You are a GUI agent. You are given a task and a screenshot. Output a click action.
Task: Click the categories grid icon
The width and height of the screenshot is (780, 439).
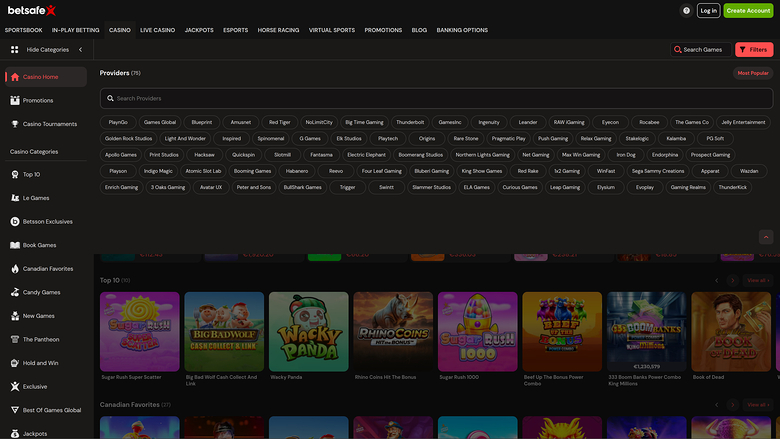[14, 49]
